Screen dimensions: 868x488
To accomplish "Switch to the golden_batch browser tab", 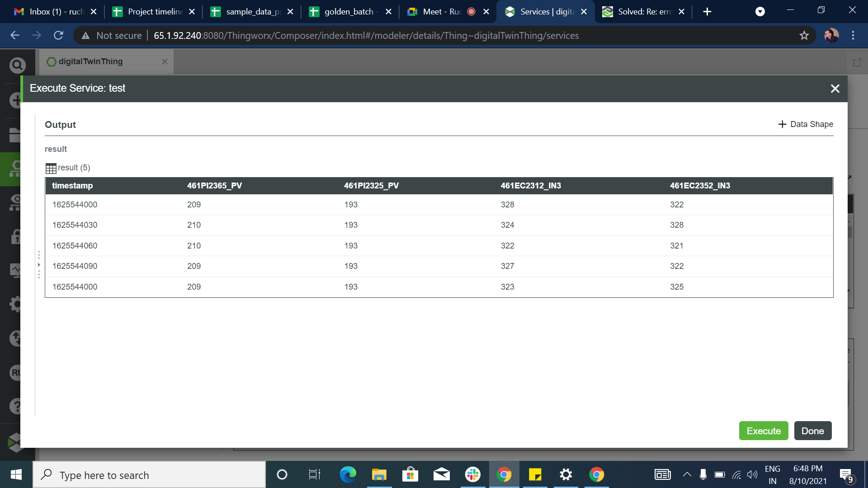I will 349,12.
